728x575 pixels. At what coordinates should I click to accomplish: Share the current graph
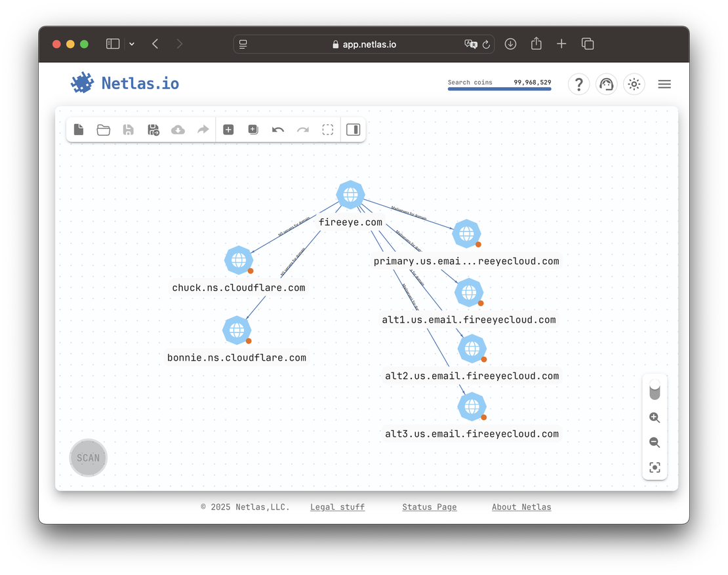203,129
